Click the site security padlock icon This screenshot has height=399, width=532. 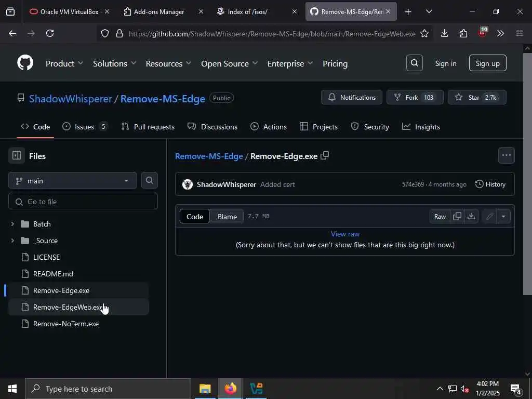tap(119, 33)
